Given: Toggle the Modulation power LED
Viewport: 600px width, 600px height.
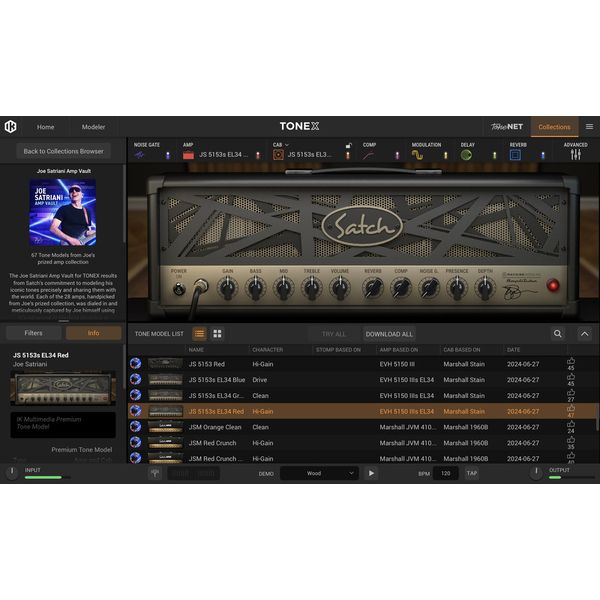Looking at the screenshot, I should pyautogui.click(x=446, y=155).
